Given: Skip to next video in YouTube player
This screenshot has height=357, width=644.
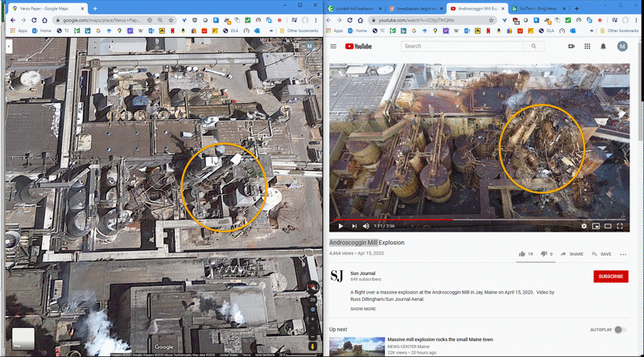Looking at the screenshot, I should [x=354, y=226].
